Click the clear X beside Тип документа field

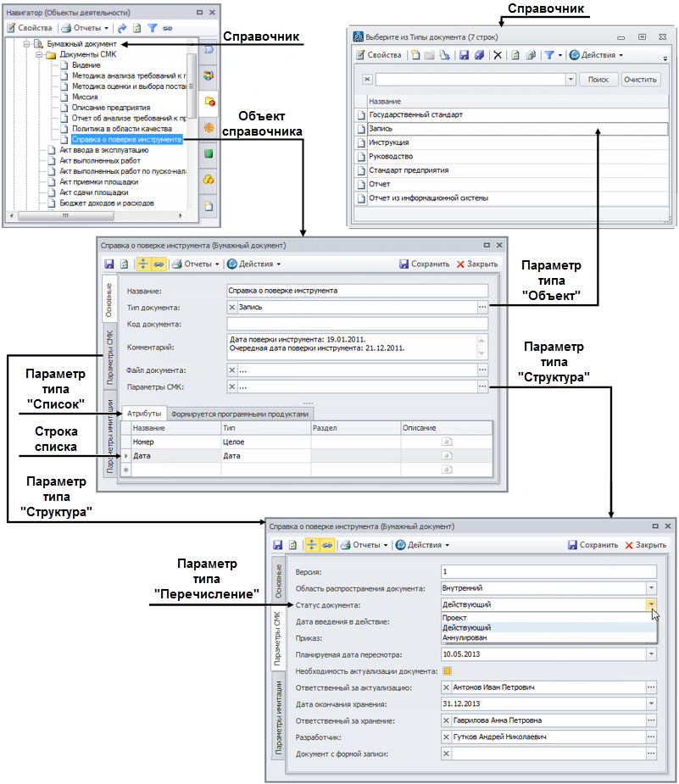coord(233,307)
